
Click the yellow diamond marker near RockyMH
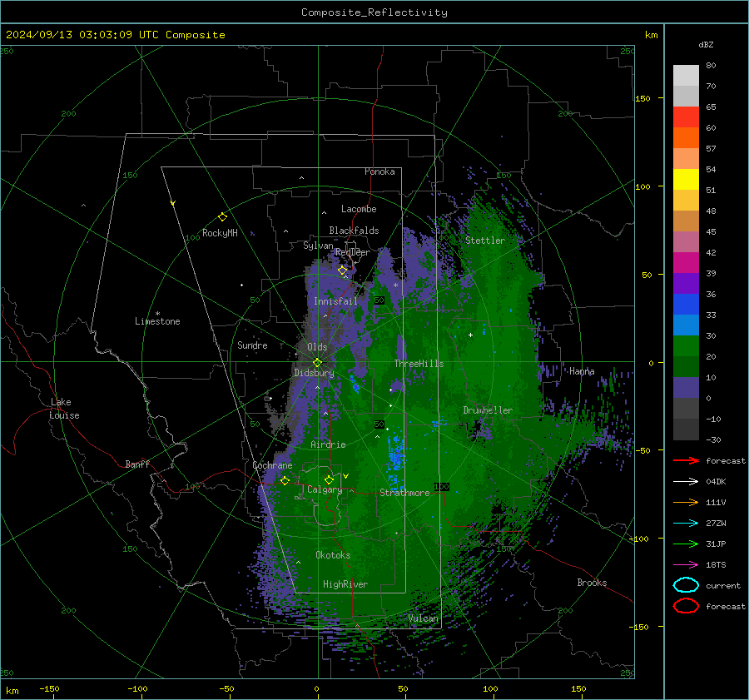click(x=222, y=217)
